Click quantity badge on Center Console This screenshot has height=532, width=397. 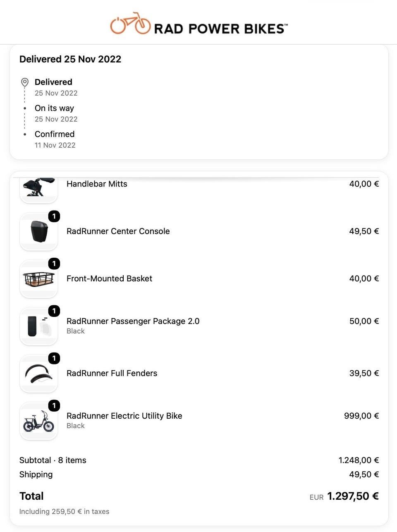54,216
